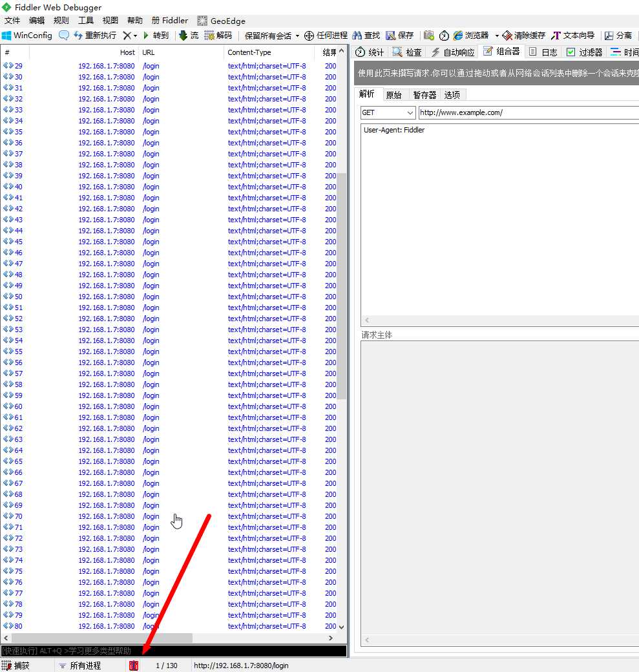Image resolution: width=639 pixels, height=672 pixels.
Task: Open the 规则 menu
Action: click(x=61, y=20)
